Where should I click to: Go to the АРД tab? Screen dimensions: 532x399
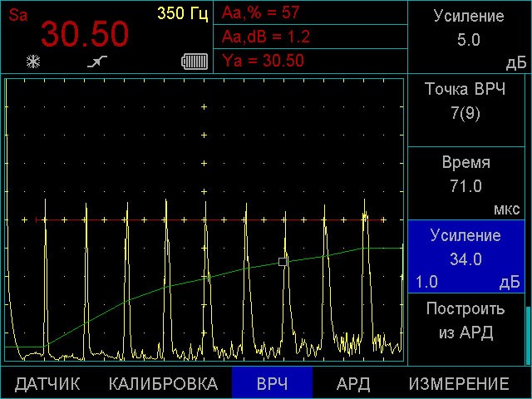(x=353, y=384)
